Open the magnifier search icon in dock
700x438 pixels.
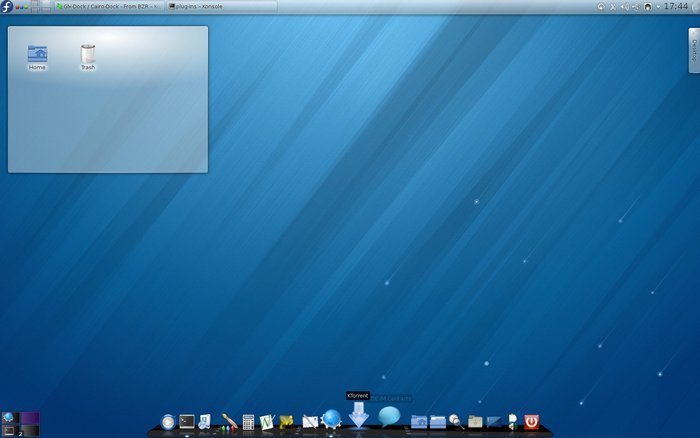click(456, 422)
